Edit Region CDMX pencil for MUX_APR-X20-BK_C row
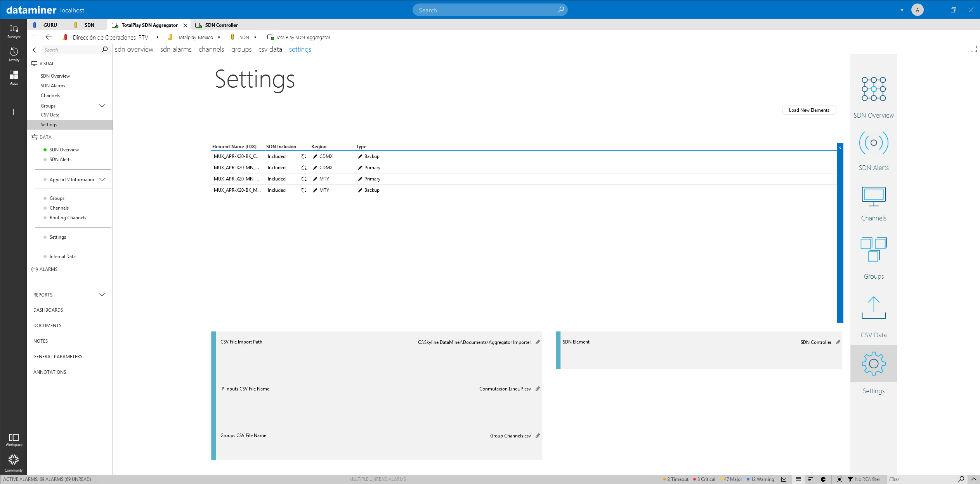The image size is (980, 484). coord(315,156)
